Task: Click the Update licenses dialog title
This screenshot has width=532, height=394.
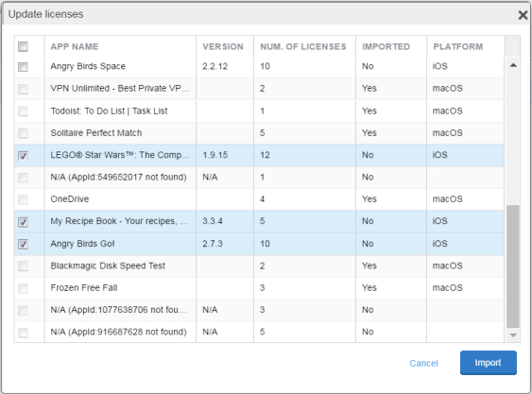Action: pos(45,14)
